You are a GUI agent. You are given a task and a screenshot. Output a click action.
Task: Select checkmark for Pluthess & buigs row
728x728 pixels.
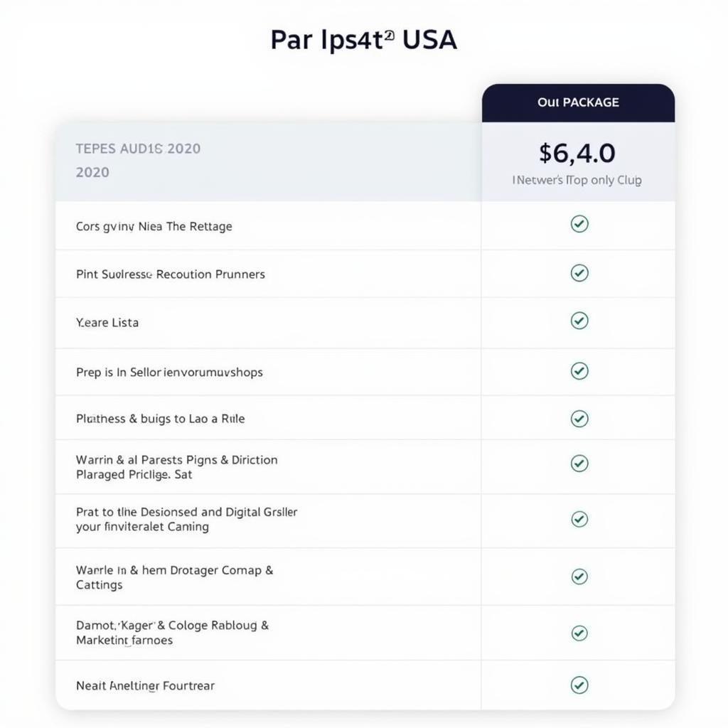tap(579, 418)
